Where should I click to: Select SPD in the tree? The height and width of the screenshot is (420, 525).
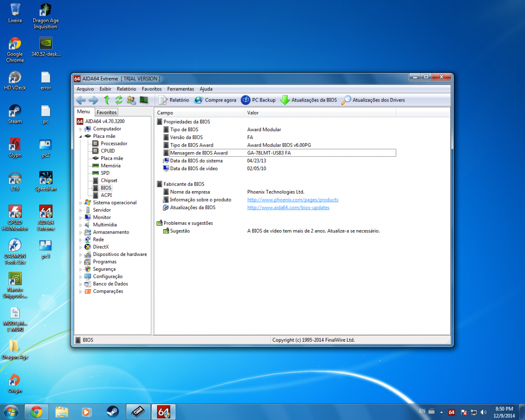click(105, 173)
